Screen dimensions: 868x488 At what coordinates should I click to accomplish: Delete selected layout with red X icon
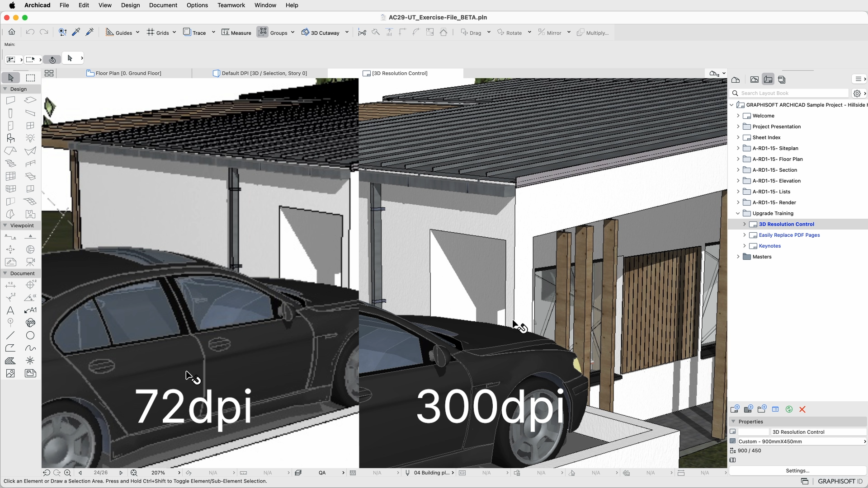tap(803, 409)
